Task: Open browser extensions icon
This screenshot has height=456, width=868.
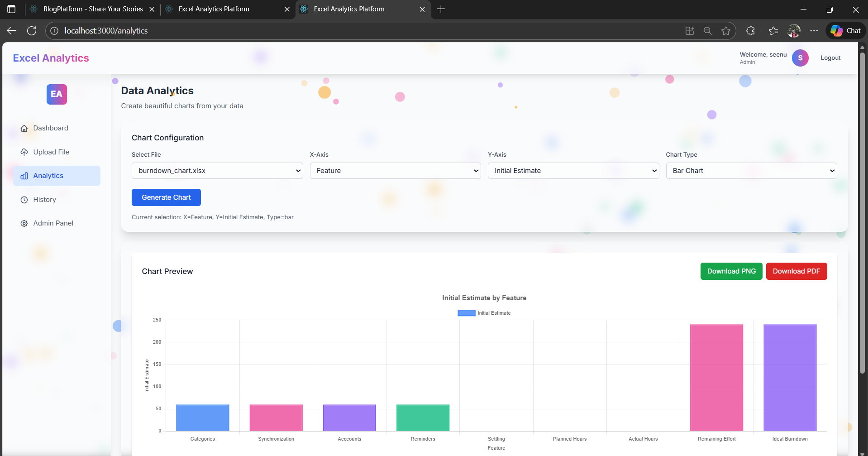Action: [x=750, y=31]
